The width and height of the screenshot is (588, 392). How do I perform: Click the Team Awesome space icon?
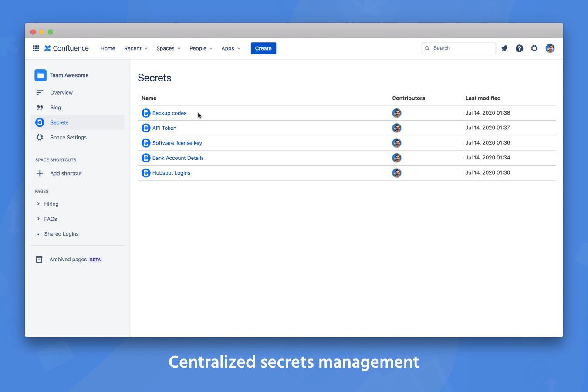click(41, 75)
